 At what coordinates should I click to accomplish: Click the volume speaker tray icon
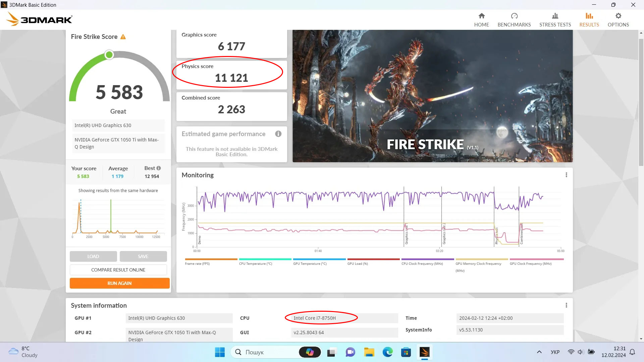(581, 352)
